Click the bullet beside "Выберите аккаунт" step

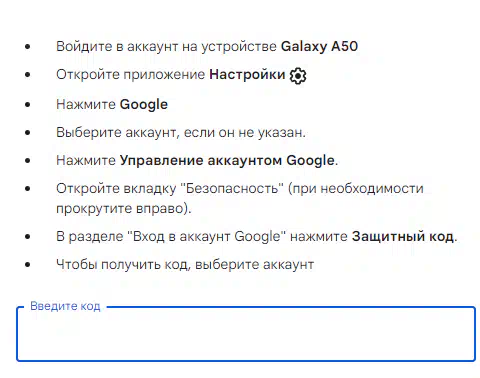pos(28,133)
